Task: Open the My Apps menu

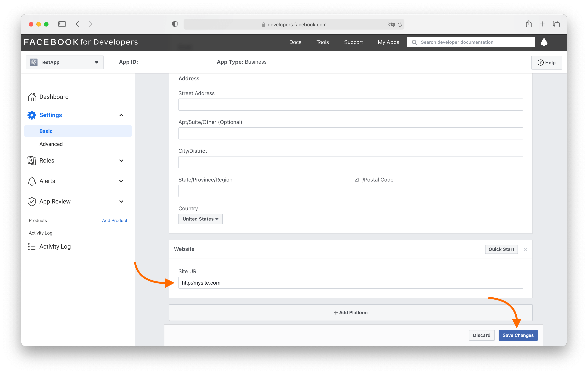Action: point(388,42)
